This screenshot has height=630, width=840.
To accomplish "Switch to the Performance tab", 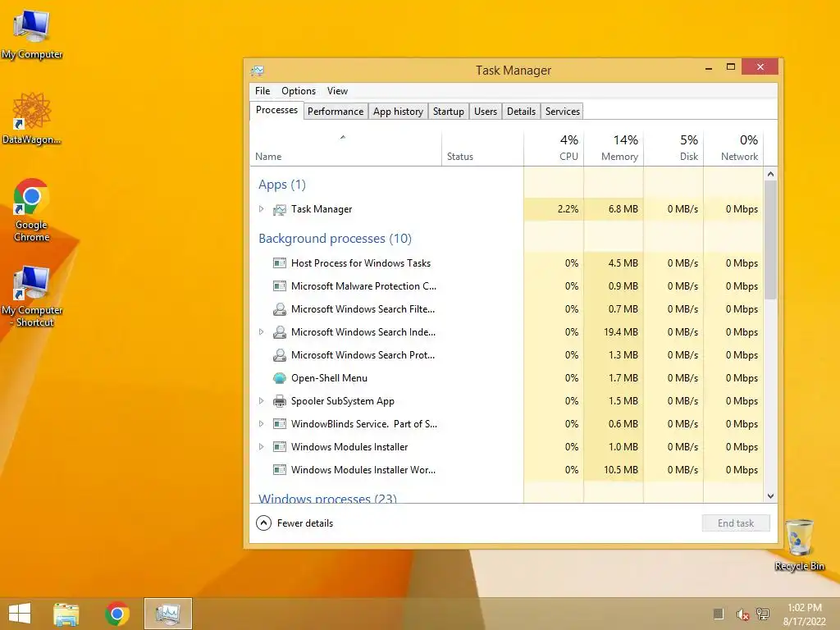I will (336, 112).
